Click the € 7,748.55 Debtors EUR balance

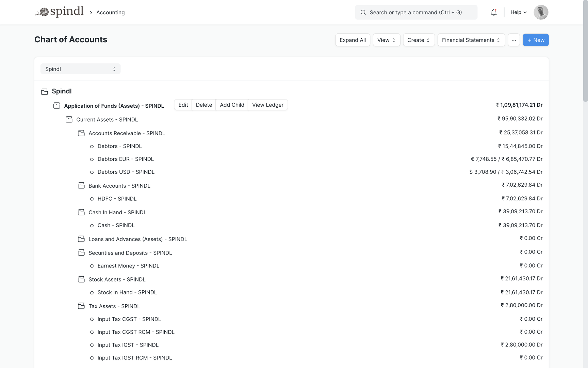coord(506,159)
